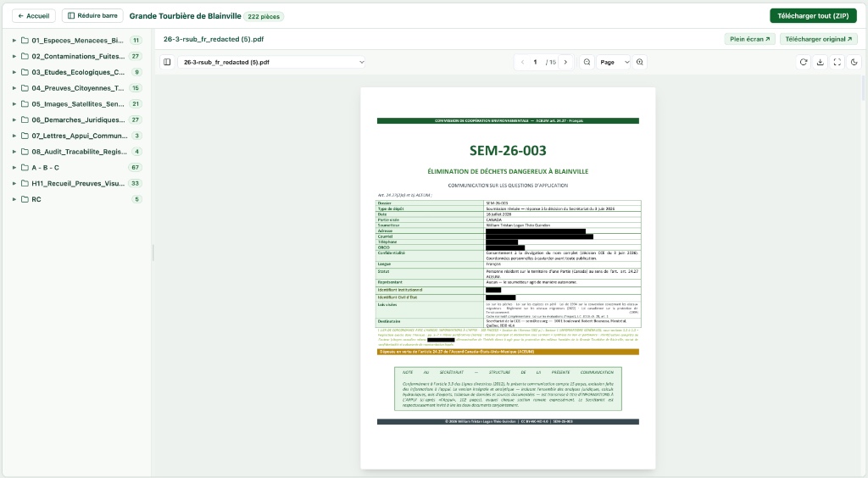Screen dimensions: 868x478
Task: Select the A - B - C tree label
Action: click(46, 168)
